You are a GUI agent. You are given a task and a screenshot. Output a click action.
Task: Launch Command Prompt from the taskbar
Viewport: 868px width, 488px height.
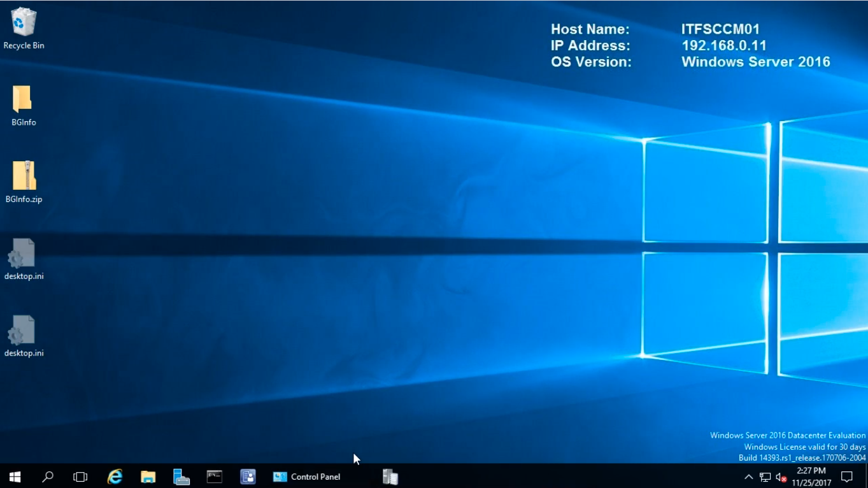click(x=215, y=477)
